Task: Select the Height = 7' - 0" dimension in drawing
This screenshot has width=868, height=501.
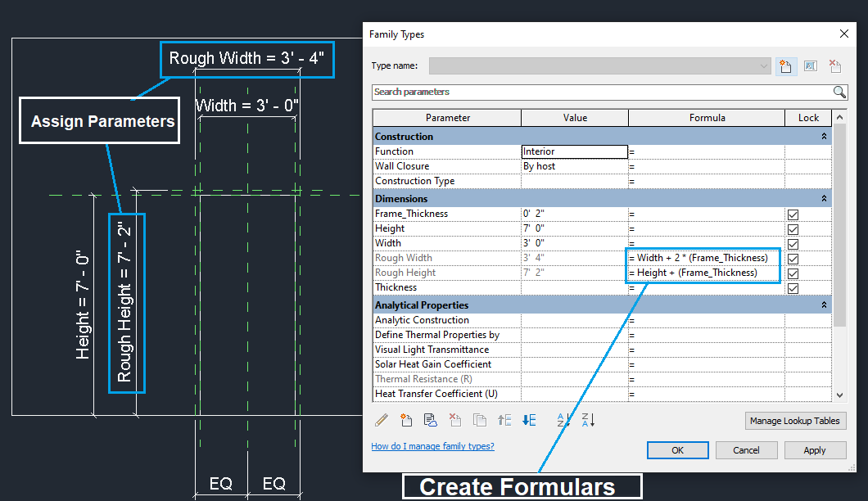Action: [x=83, y=305]
